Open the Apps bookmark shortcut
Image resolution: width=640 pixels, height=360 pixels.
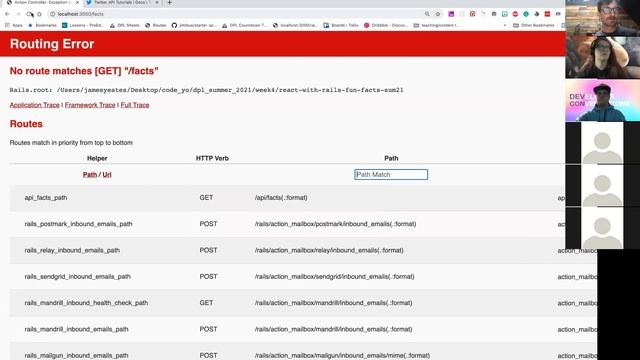pos(14,25)
